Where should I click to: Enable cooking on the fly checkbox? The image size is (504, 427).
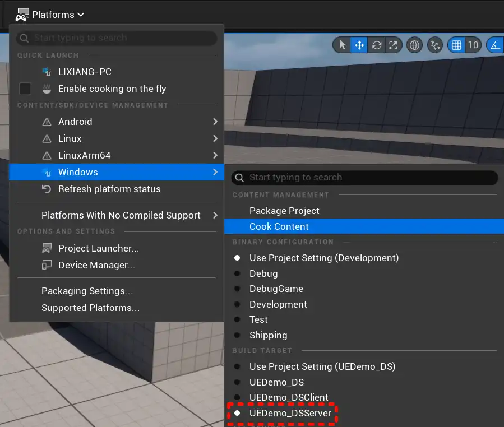click(25, 89)
